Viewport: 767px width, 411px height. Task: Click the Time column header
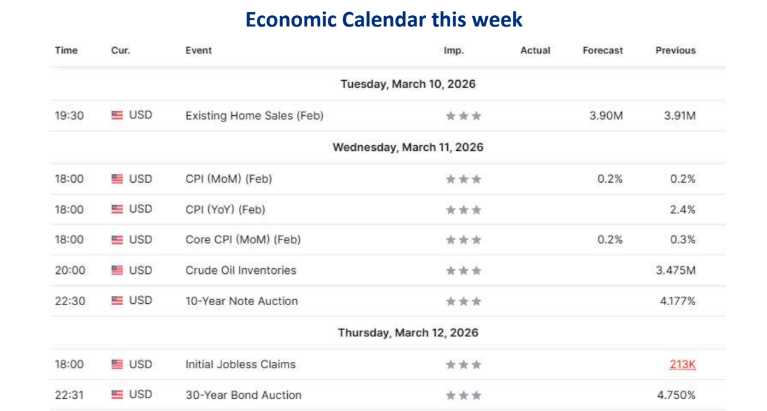click(x=66, y=50)
